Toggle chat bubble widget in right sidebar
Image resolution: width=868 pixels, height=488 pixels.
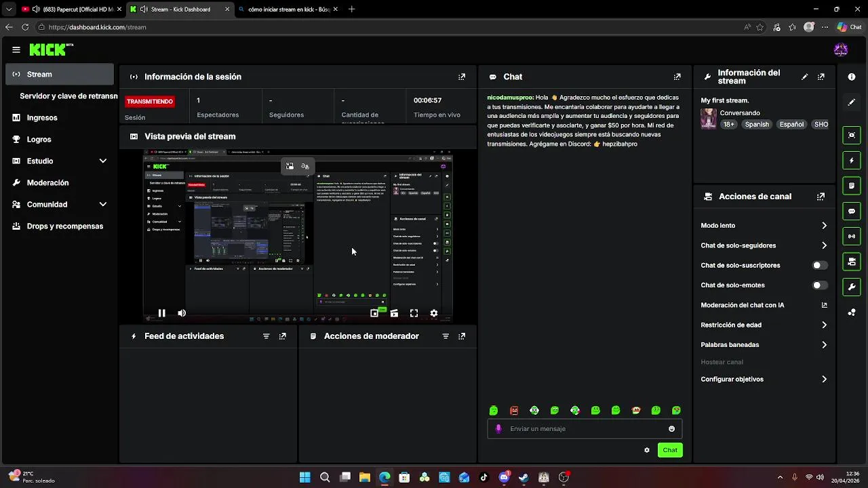(x=852, y=211)
